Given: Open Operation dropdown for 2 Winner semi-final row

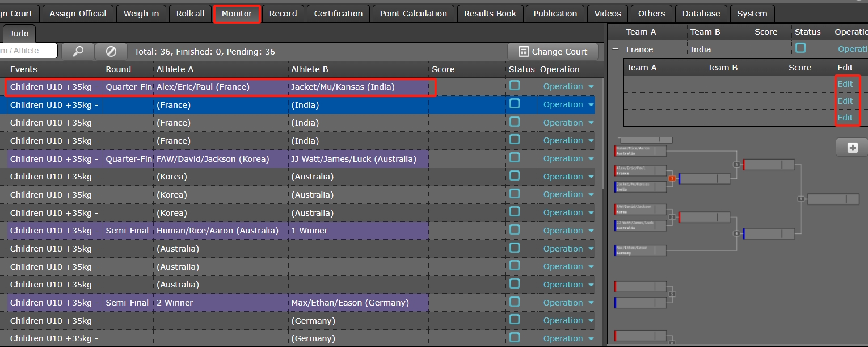Looking at the screenshot, I should 568,303.
